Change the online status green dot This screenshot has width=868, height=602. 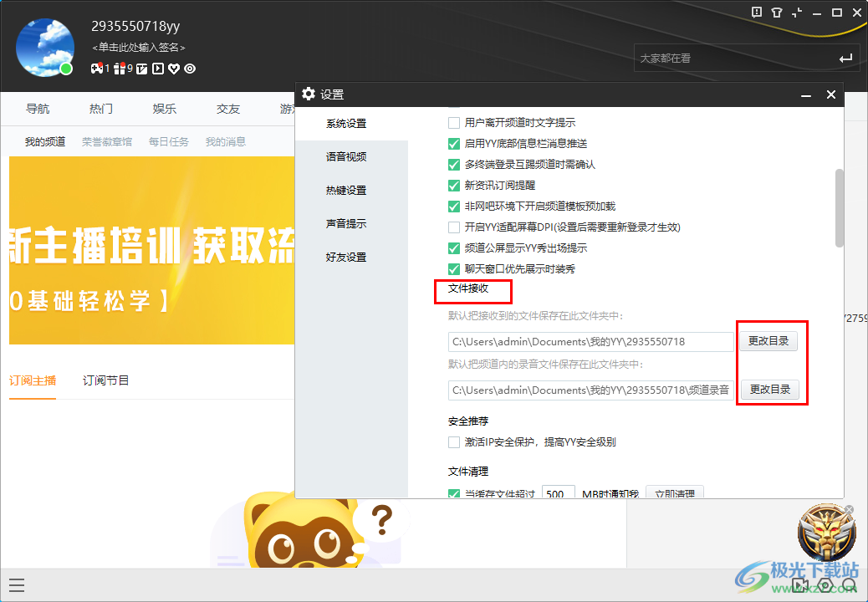coord(66,69)
